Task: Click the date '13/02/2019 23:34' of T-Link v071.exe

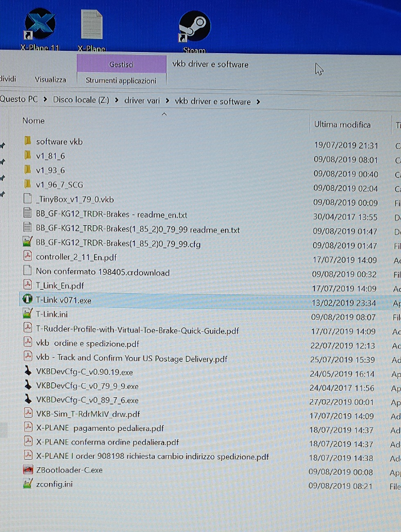Action: pyautogui.click(x=343, y=303)
